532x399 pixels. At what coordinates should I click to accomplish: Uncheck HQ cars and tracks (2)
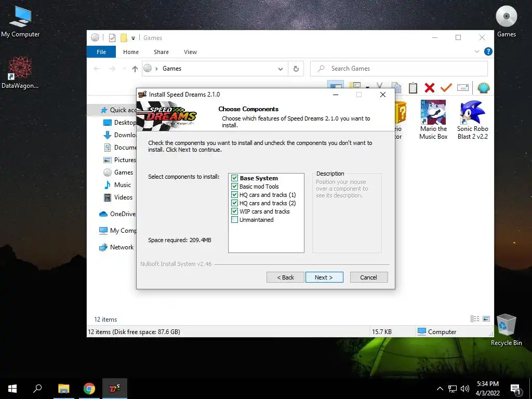(x=234, y=203)
